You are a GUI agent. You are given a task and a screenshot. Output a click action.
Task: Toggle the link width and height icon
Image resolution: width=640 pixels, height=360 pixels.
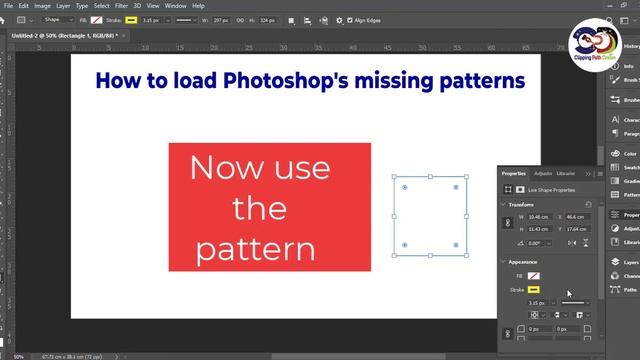(240, 20)
